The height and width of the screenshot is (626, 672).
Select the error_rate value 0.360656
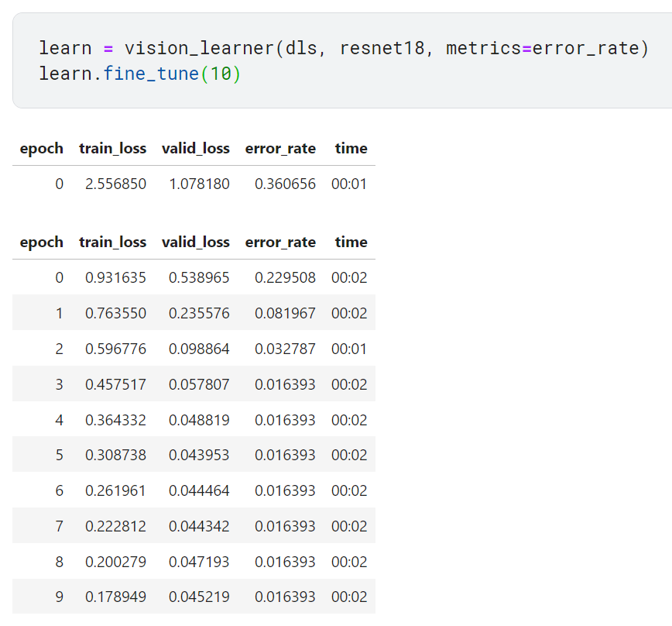tap(285, 184)
